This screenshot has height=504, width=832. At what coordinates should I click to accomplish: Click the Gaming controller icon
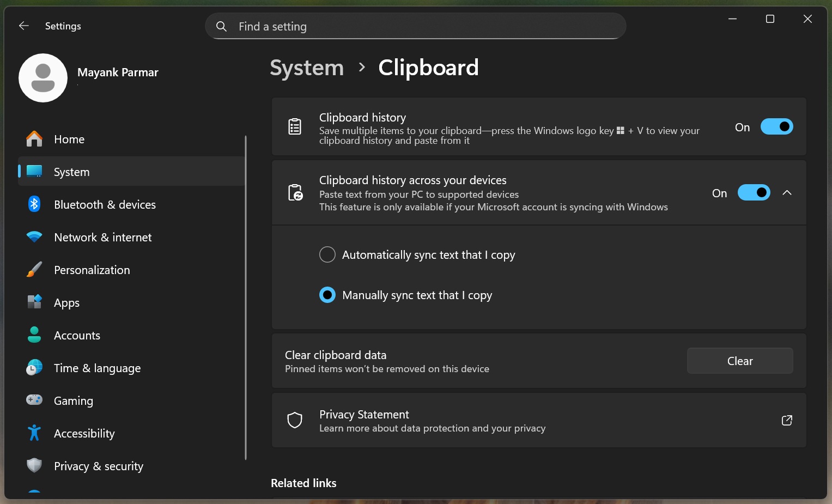click(x=34, y=400)
